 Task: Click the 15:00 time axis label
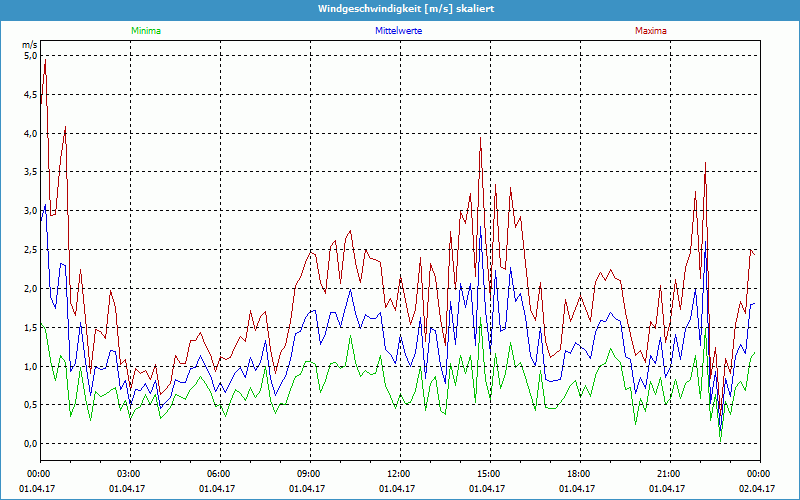point(488,473)
